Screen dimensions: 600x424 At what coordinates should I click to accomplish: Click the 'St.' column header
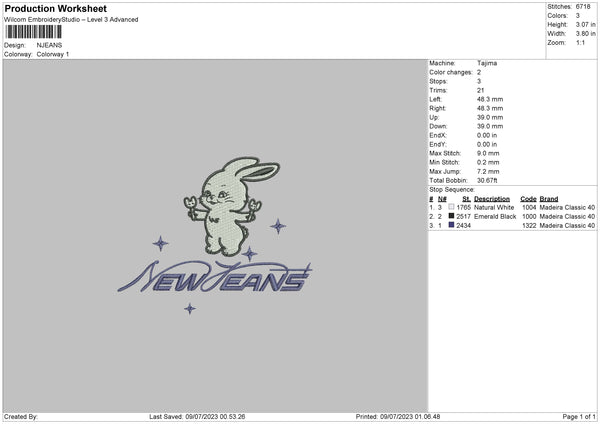[466, 199]
